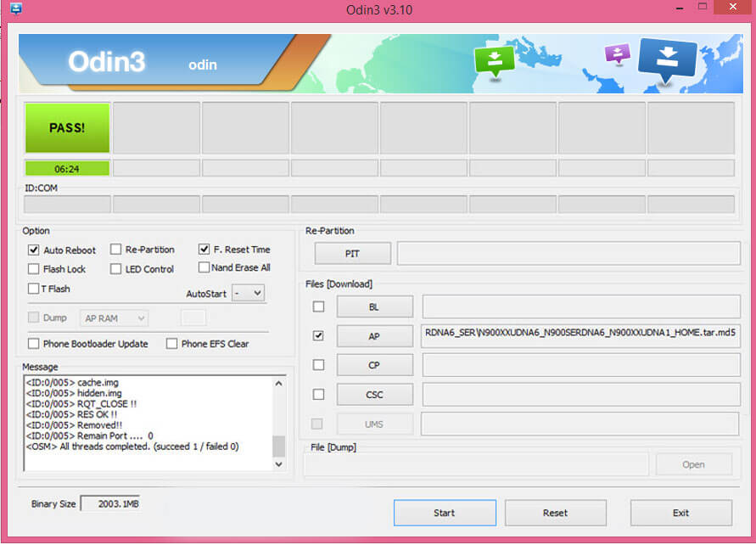Image resolution: width=756 pixels, height=545 pixels.
Task: Enable the Re-Partition checkbox
Action: [x=115, y=250]
